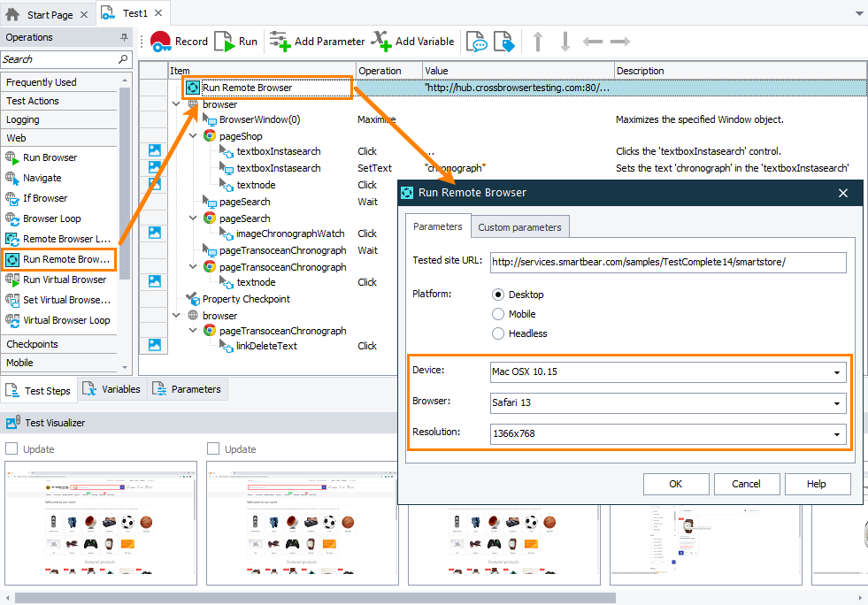Click the Help button in the dialog
The height and width of the screenshot is (605, 868).
coord(817,484)
